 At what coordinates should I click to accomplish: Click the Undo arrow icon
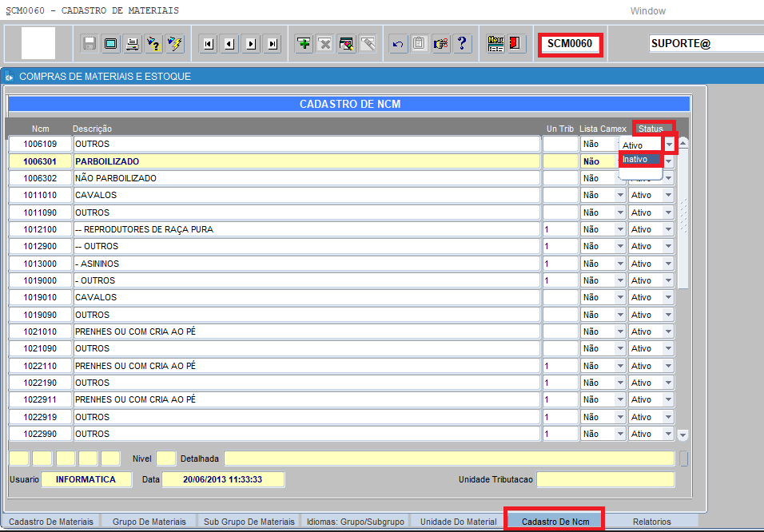coord(398,44)
